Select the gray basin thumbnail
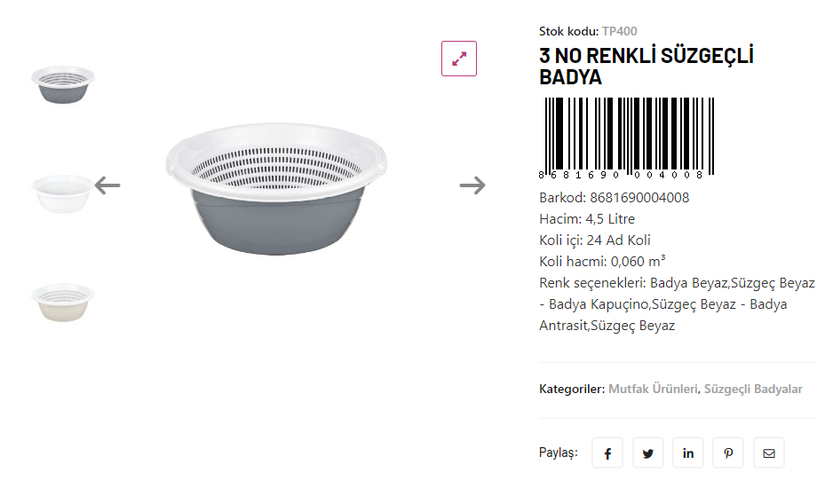 coord(63,83)
